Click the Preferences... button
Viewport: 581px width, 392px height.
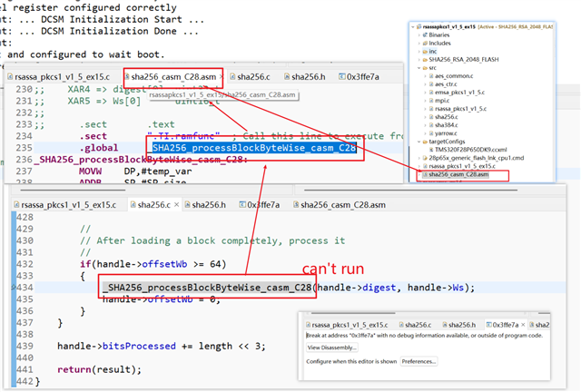(x=419, y=361)
